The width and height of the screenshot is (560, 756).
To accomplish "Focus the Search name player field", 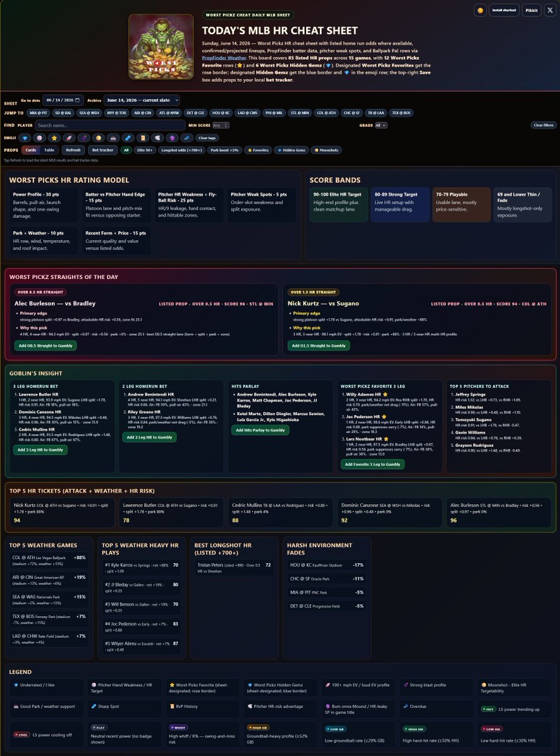I will [x=110, y=125].
